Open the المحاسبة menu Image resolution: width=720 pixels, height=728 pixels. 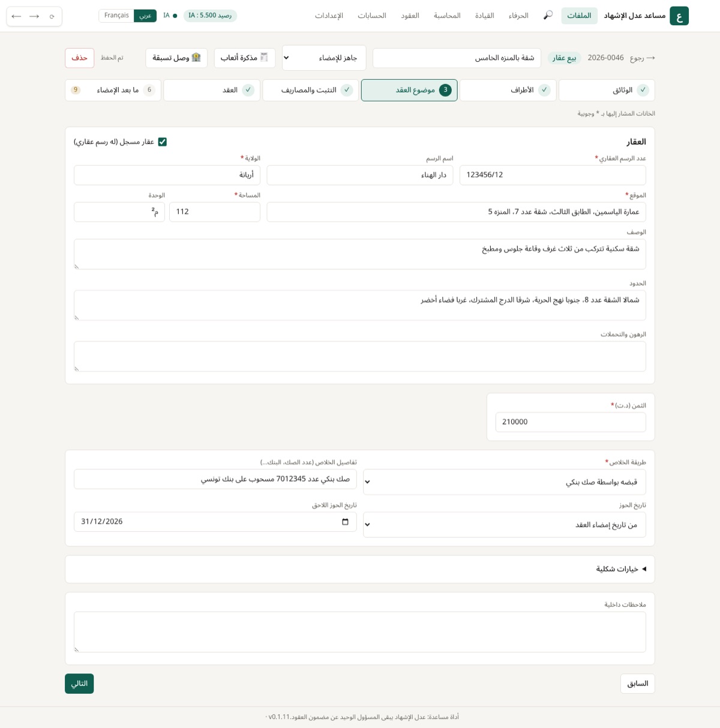pyautogui.click(x=447, y=16)
